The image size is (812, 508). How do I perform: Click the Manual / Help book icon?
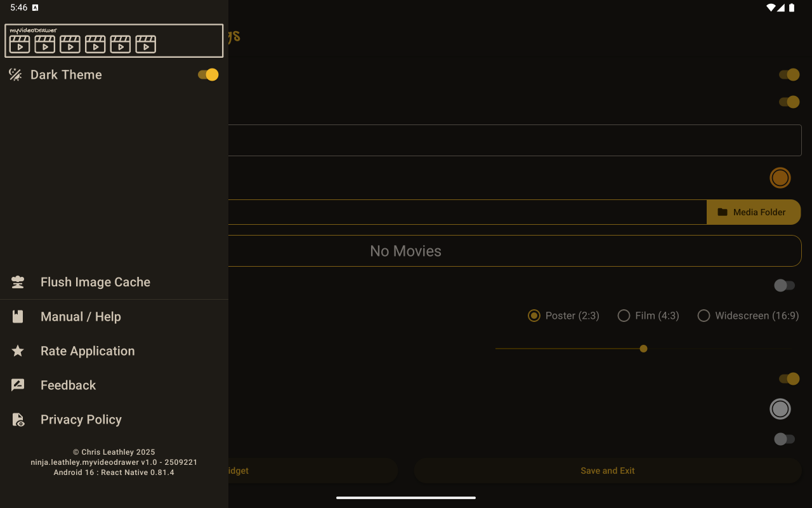(18, 316)
